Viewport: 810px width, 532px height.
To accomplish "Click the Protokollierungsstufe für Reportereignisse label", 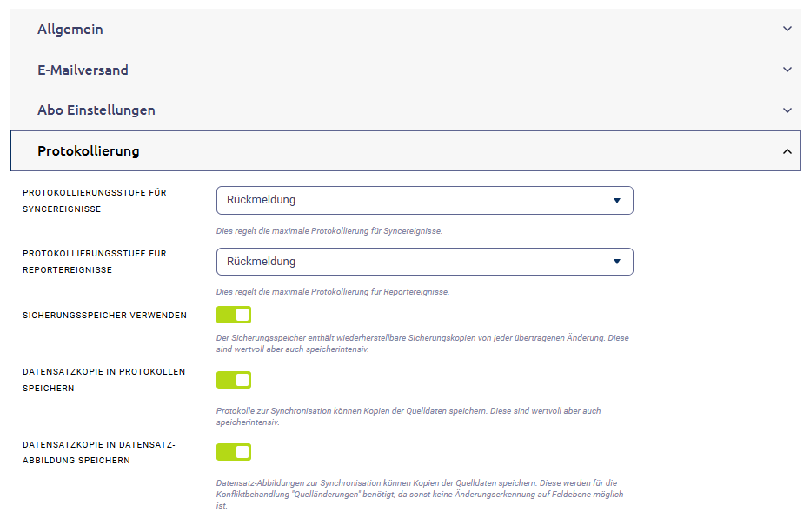I will (x=94, y=262).
